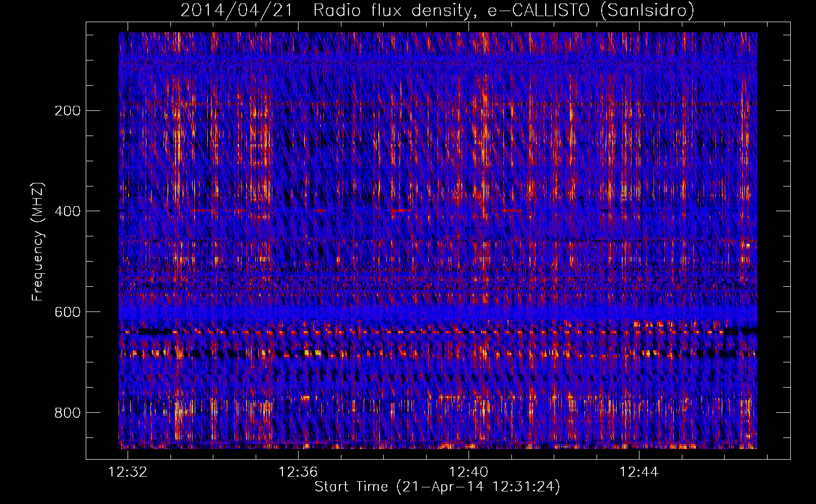
Task: Click the 12:44 time tick label
Action: (639, 472)
